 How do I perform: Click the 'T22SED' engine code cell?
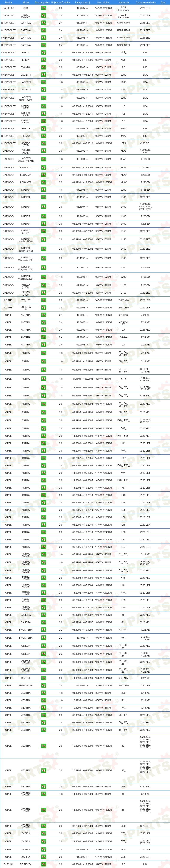click(145, 182)
